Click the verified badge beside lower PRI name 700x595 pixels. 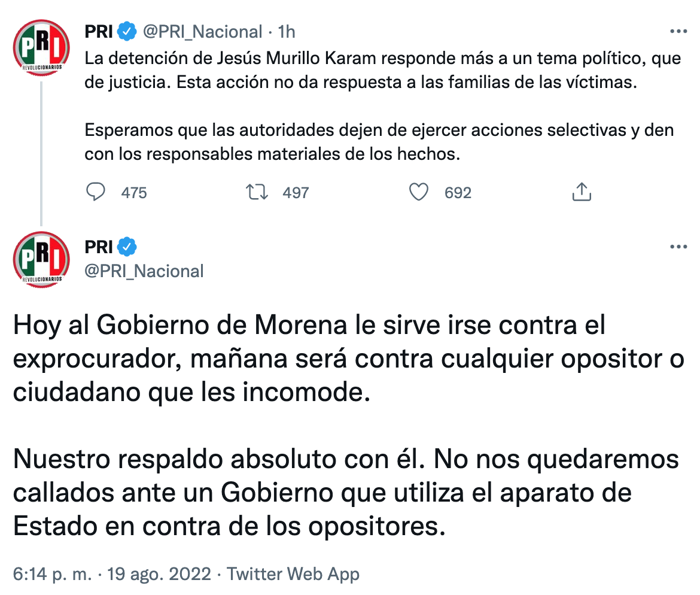tap(127, 246)
